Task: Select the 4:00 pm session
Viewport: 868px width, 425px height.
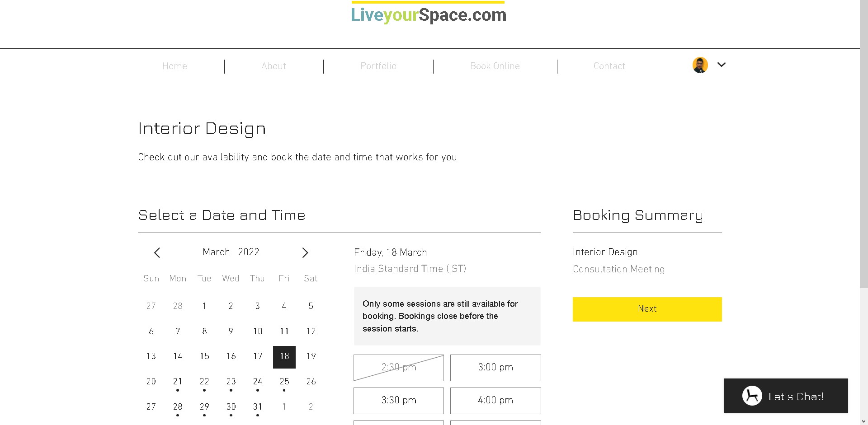Action: (495, 401)
